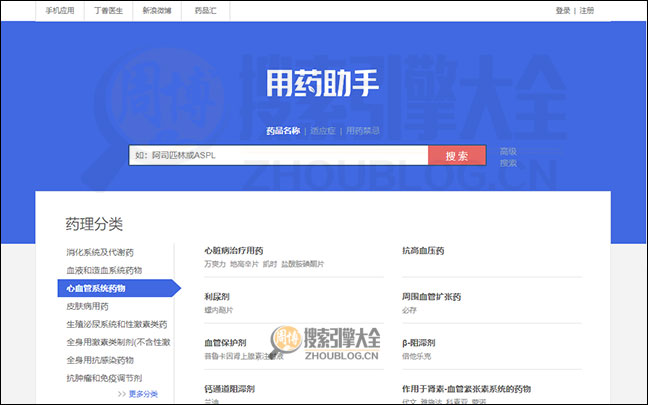The width and height of the screenshot is (648, 405).
Task: Switch to the 适应症 search tab
Action: 323,131
